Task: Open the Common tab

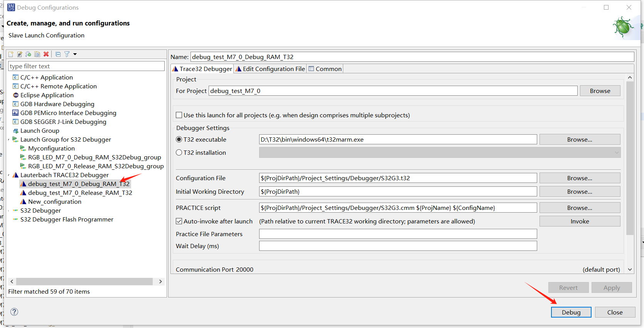Action: (x=325, y=69)
